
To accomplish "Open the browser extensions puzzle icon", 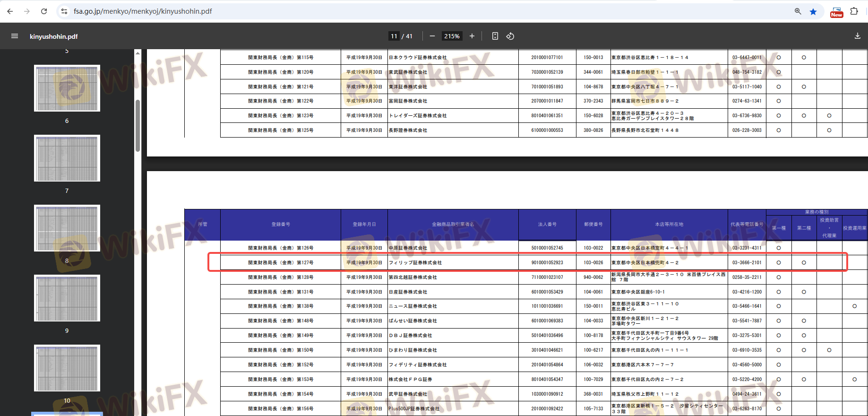I will (854, 11).
